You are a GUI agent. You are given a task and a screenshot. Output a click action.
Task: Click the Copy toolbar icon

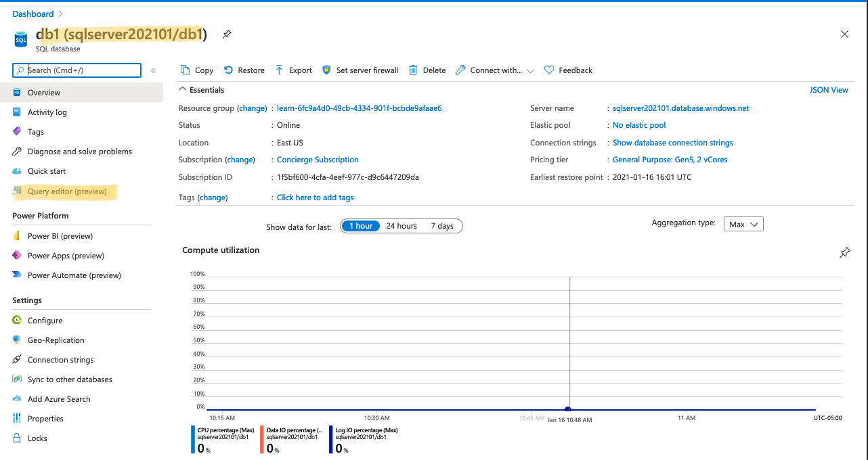185,70
